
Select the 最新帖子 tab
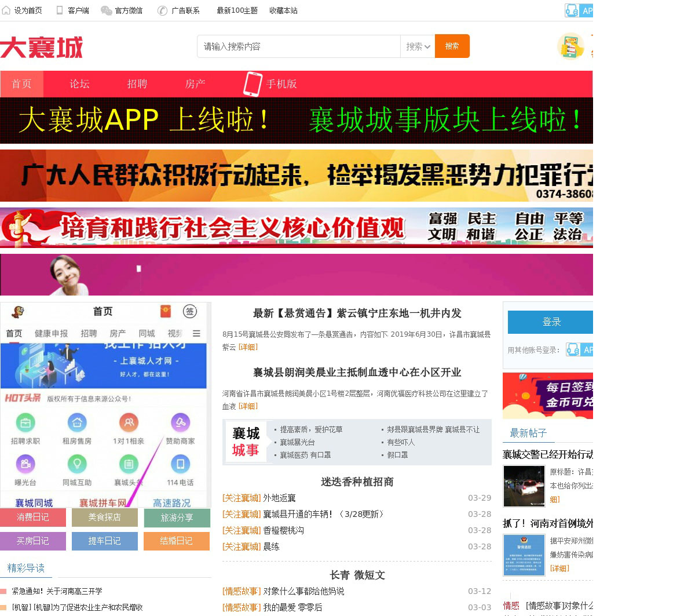pyautogui.click(x=528, y=433)
